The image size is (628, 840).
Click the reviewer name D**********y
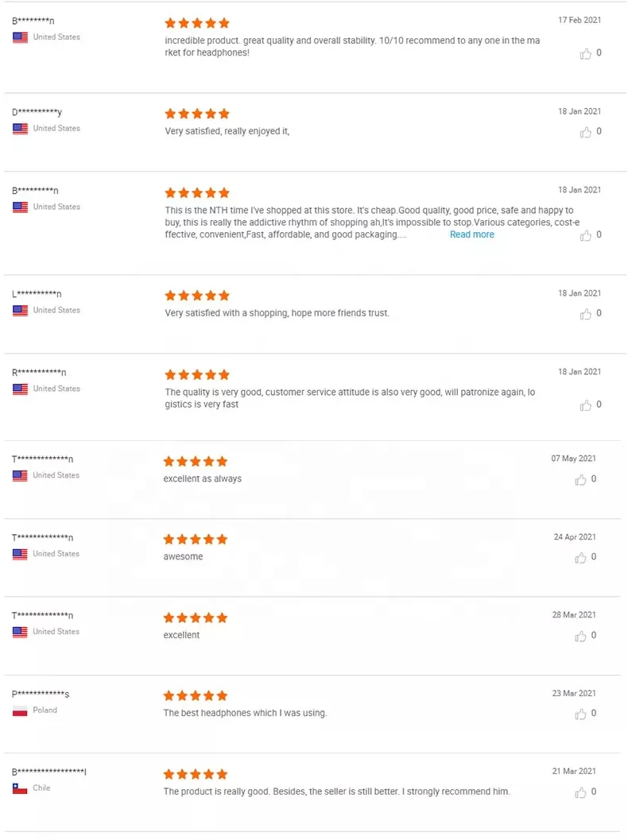tap(37, 112)
